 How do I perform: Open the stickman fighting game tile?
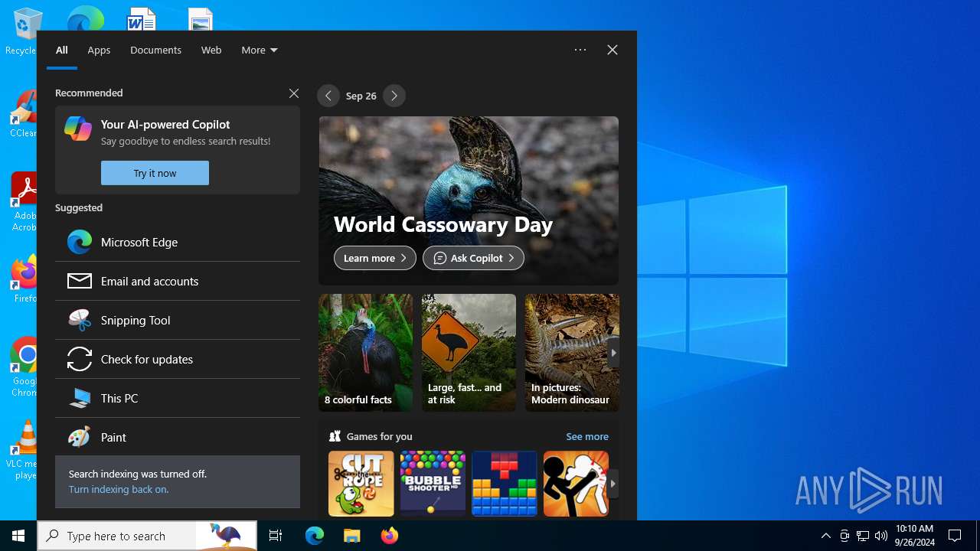tap(576, 484)
